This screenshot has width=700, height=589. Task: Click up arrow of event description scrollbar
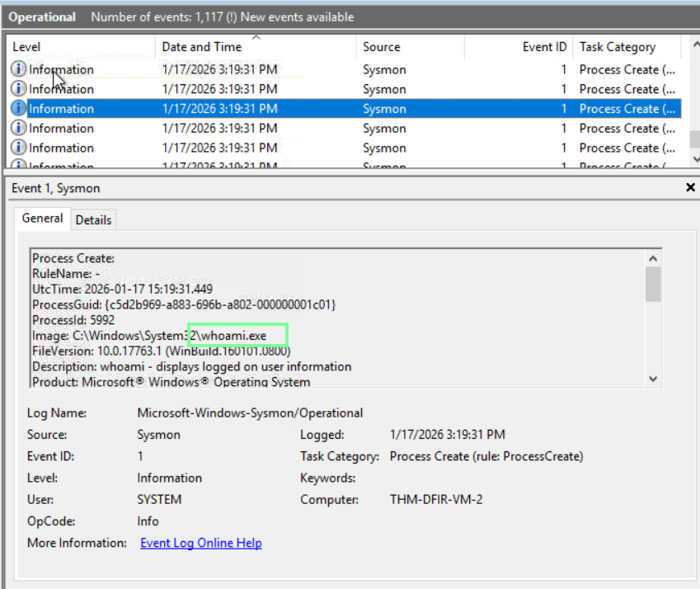coord(653,257)
